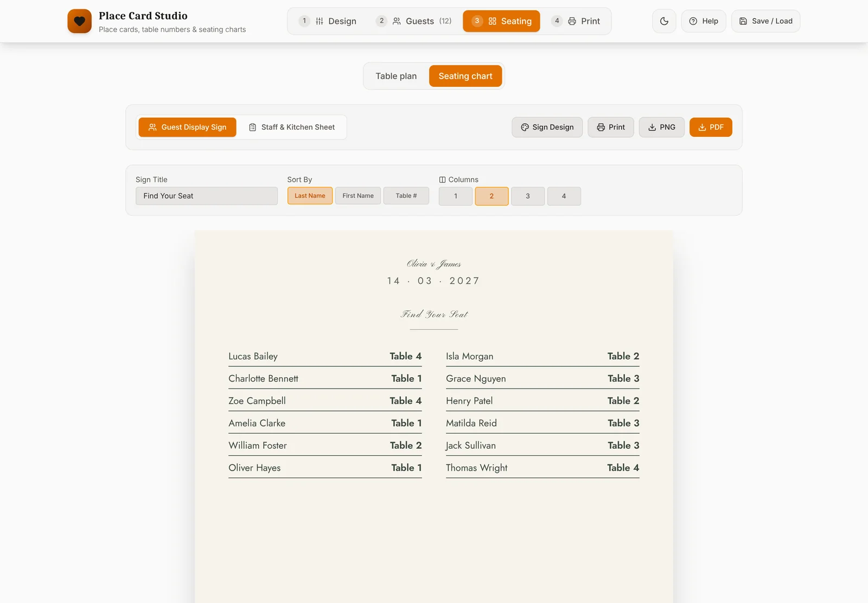Screen dimensions: 868x603
Task: Click the Find Your Seat script title
Action: (434, 314)
